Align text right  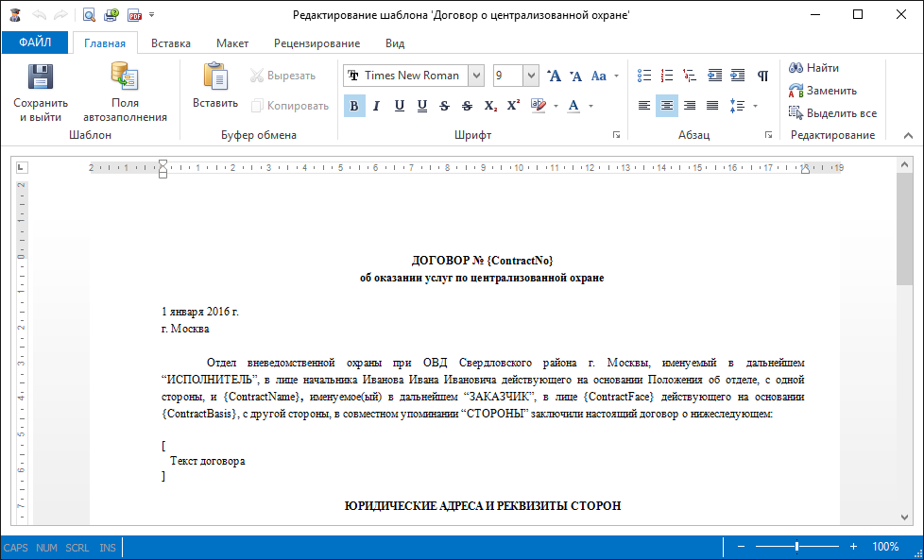tap(690, 106)
